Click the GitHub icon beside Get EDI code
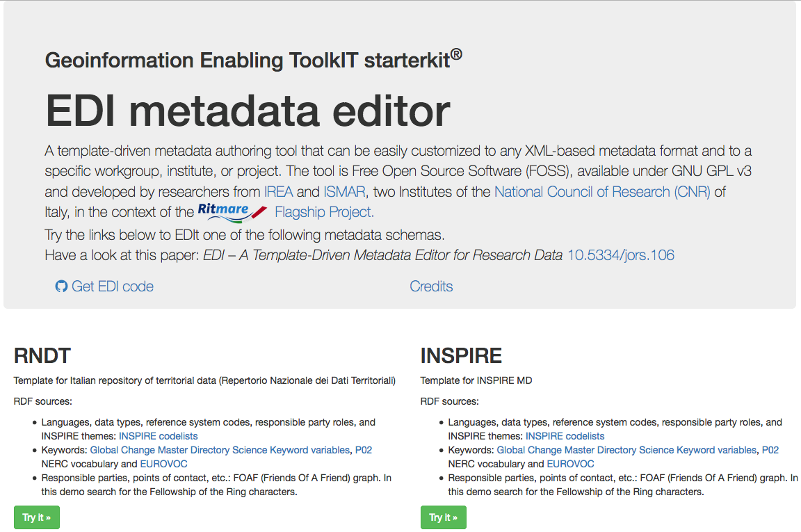The image size is (801, 532). click(x=61, y=287)
